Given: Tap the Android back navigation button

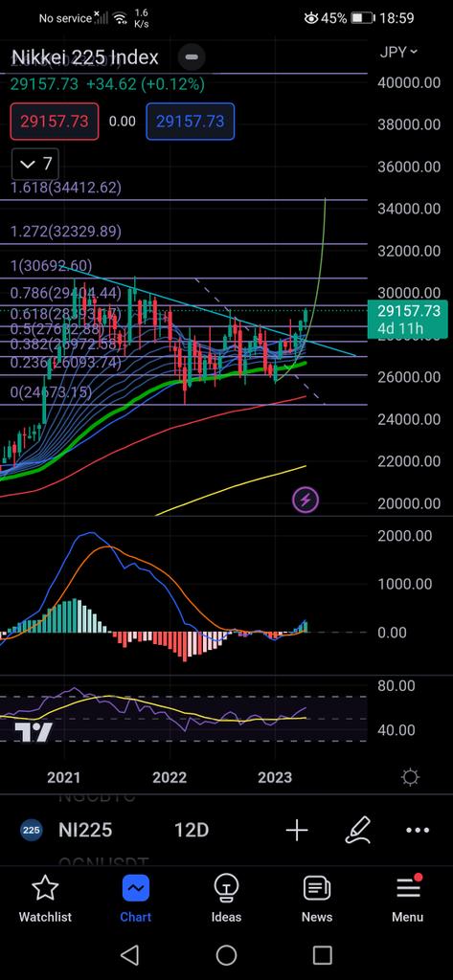Looking at the screenshot, I should (x=129, y=954).
